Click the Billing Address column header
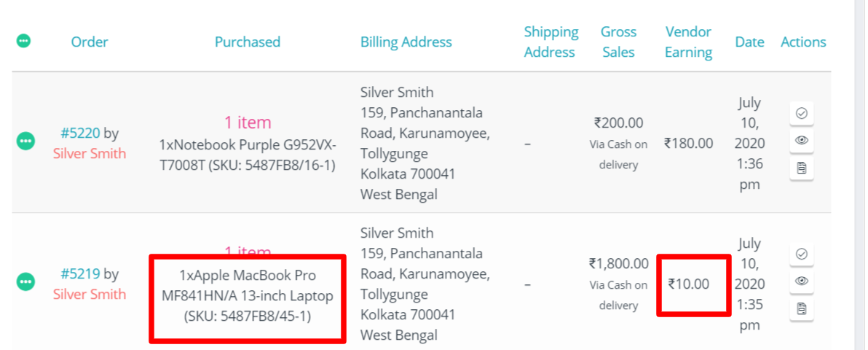Image resolution: width=868 pixels, height=350 pixels. 406,42
